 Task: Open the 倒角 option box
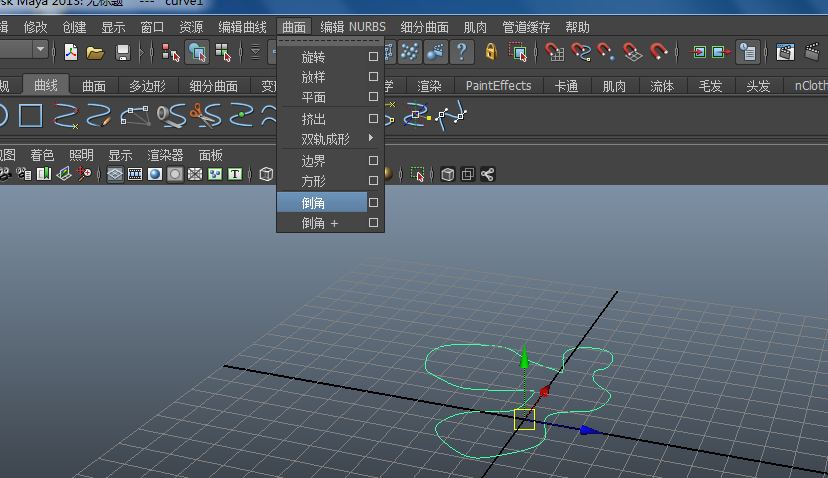[x=373, y=202]
